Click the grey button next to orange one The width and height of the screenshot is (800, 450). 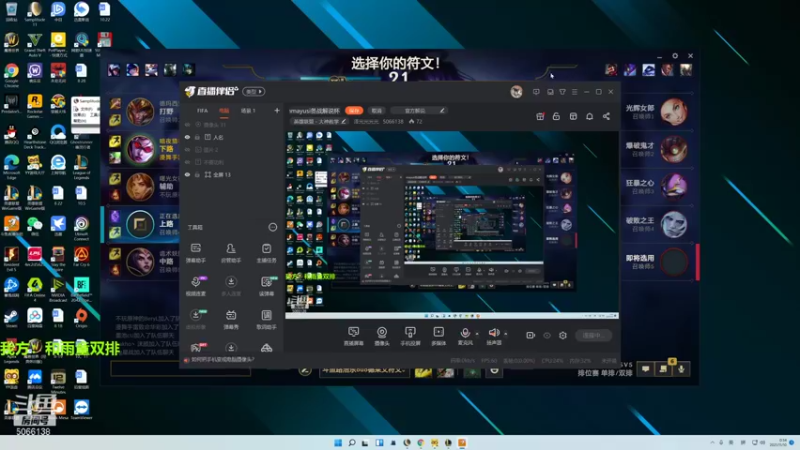coord(377,111)
